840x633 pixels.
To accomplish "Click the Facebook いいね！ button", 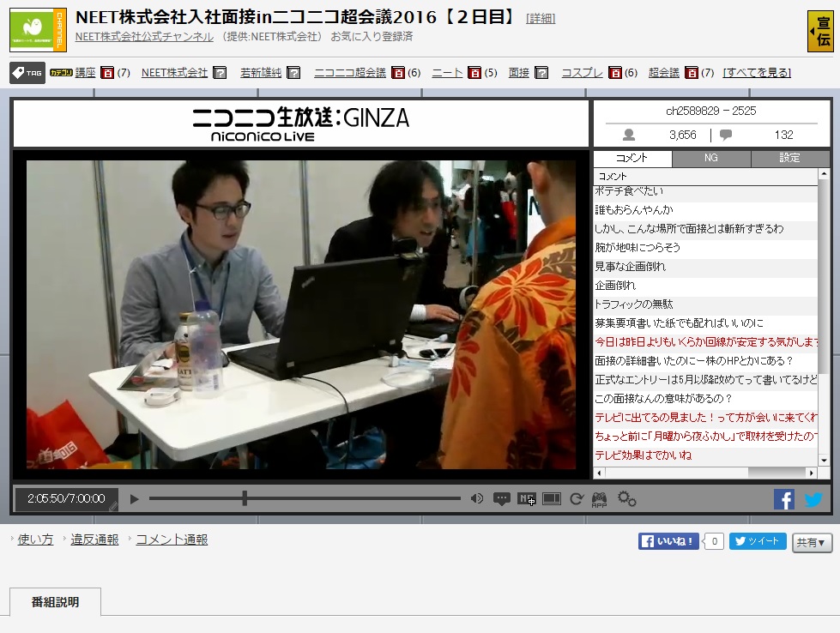I will pos(668,541).
